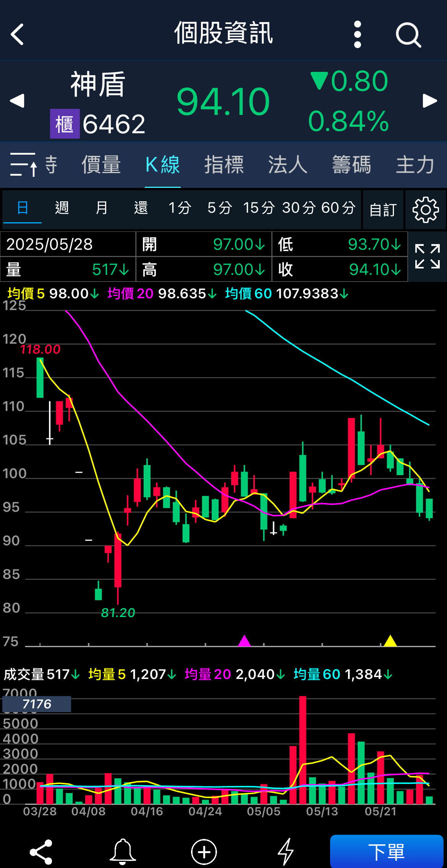Tap the magenta triangle marker on date axis
The image size is (447, 868).
[x=245, y=640]
